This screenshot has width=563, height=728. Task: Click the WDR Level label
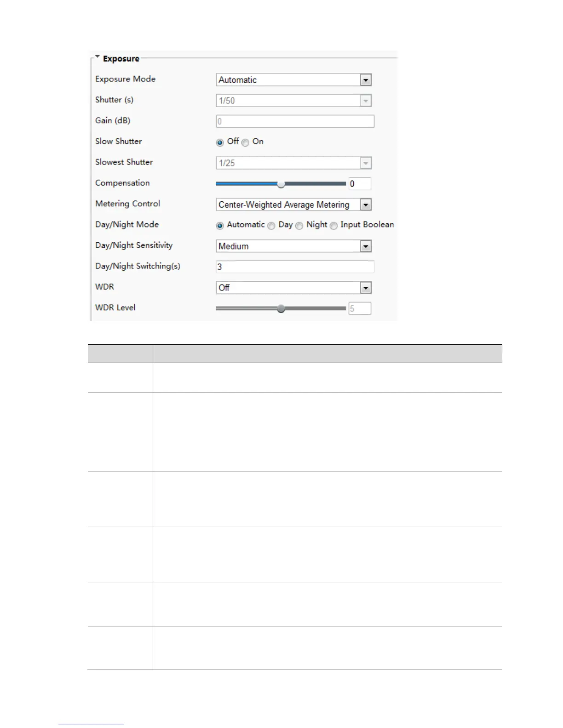(115, 307)
